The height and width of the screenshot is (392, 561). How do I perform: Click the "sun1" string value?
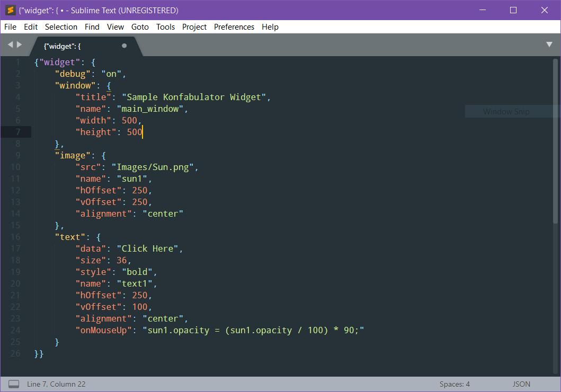(x=132, y=179)
